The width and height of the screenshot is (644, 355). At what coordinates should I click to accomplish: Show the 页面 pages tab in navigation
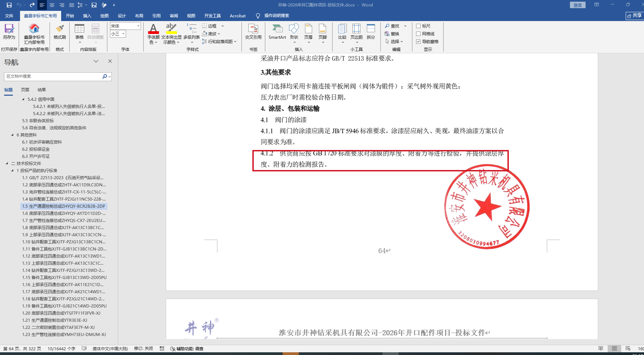(x=25, y=90)
